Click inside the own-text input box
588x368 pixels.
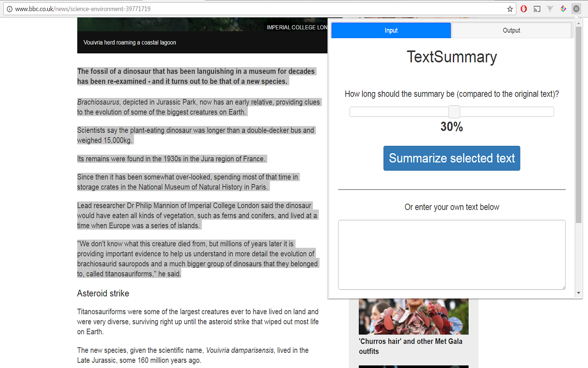452,255
